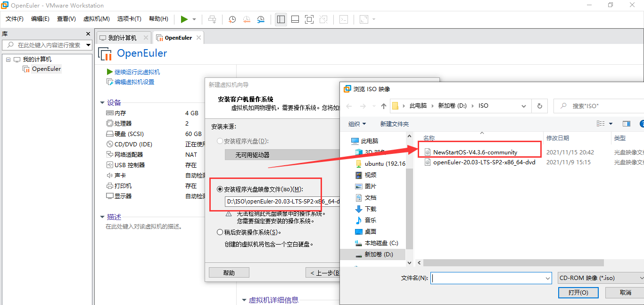Click the thumbnail bar view icon
Viewport: 644px width, 305px height.
pyautogui.click(x=295, y=19)
